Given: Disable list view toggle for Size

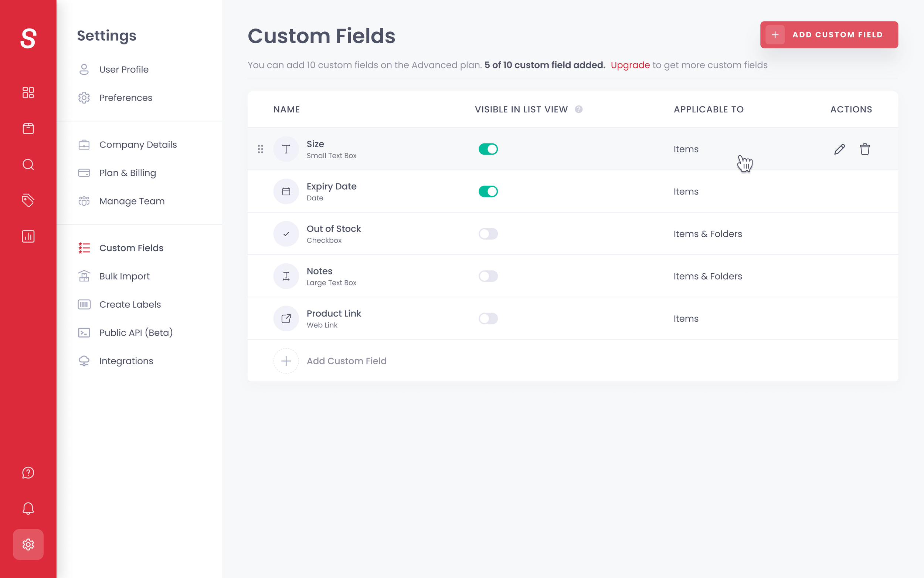Looking at the screenshot, I should 488,149.
